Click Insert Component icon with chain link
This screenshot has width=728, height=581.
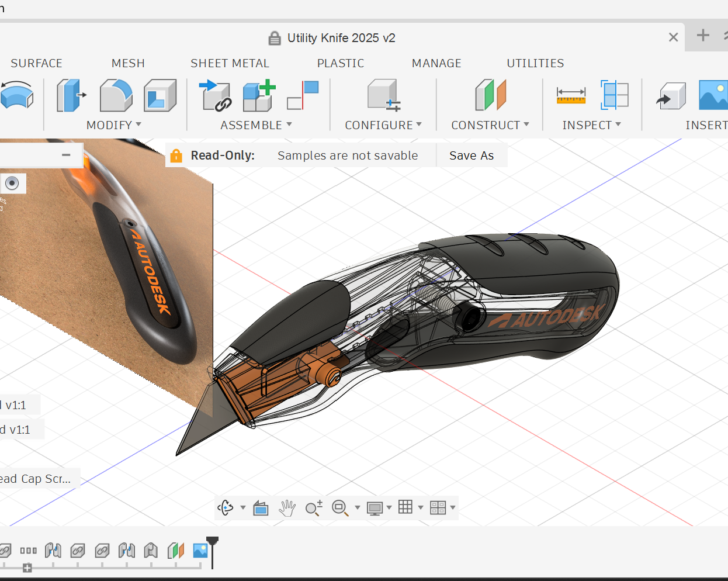(216, 96)
